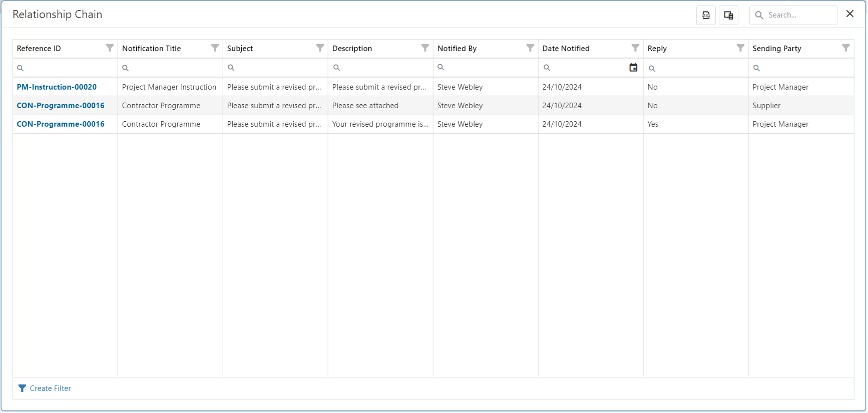Click the Create Filter link
This screenshot has height=413, width=868.
coord(50,388)
